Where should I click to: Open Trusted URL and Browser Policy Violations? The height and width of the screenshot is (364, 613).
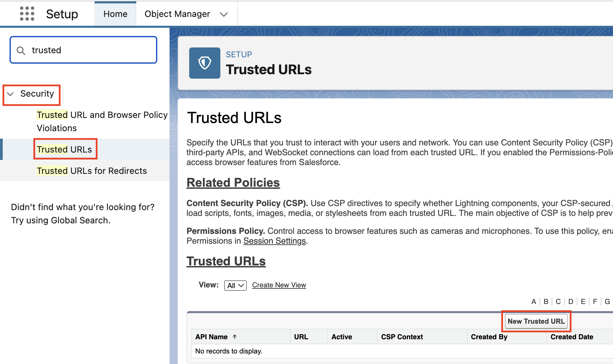point(102,121)
